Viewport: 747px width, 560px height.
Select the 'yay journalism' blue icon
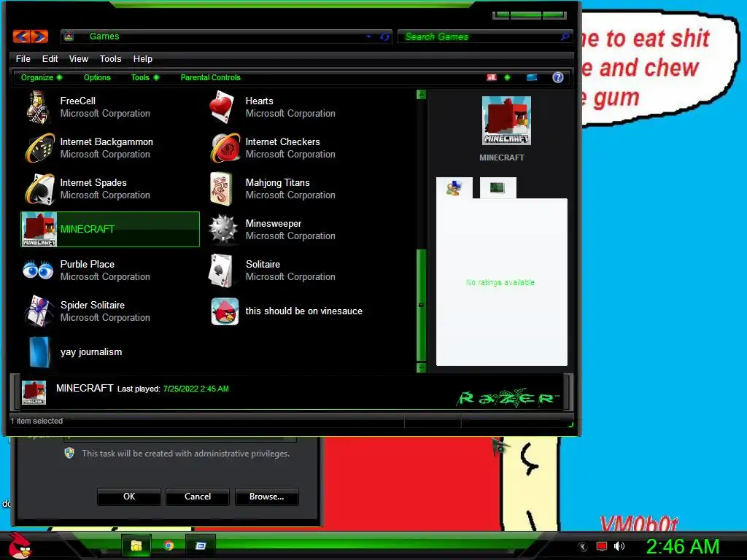pos(39,352)
